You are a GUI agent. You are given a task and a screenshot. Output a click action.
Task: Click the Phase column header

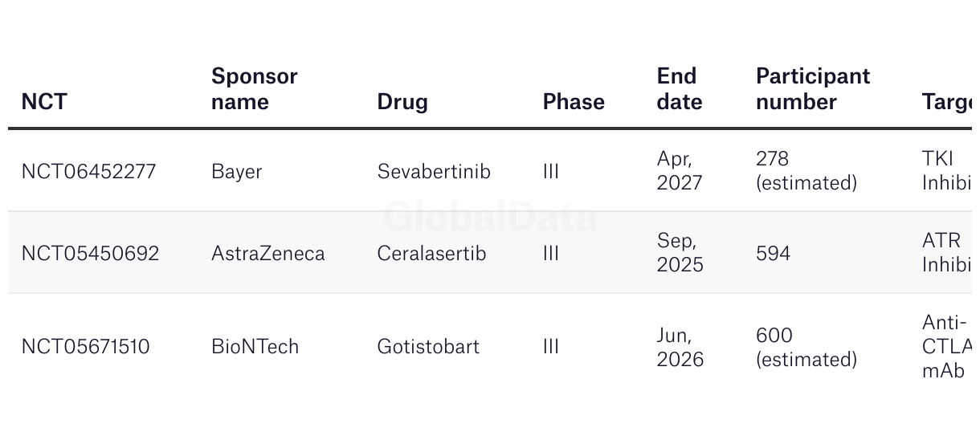[574, 102]
